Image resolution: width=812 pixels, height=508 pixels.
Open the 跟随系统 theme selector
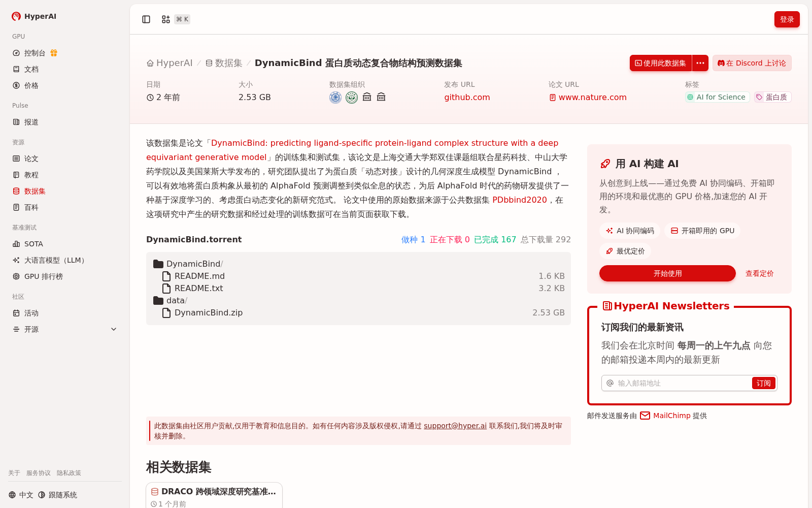57,495
